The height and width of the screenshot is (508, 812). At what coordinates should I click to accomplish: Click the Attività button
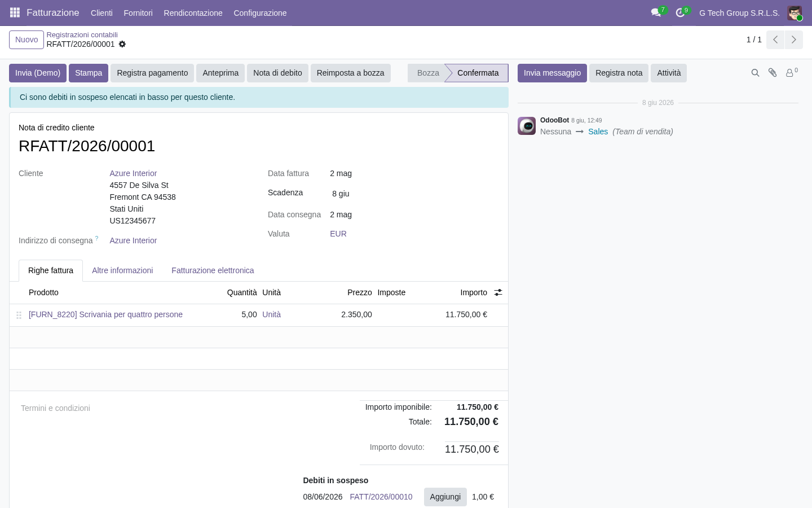669,73
